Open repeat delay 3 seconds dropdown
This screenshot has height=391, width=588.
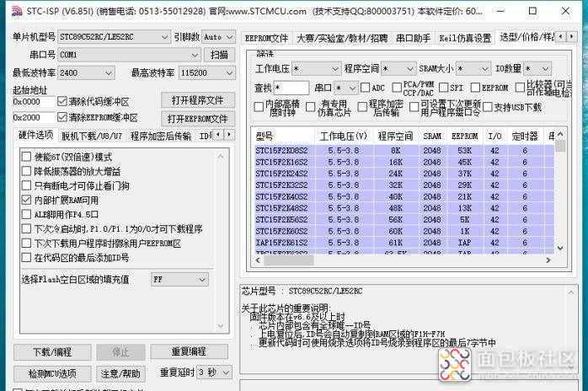(x=214, y=372)
